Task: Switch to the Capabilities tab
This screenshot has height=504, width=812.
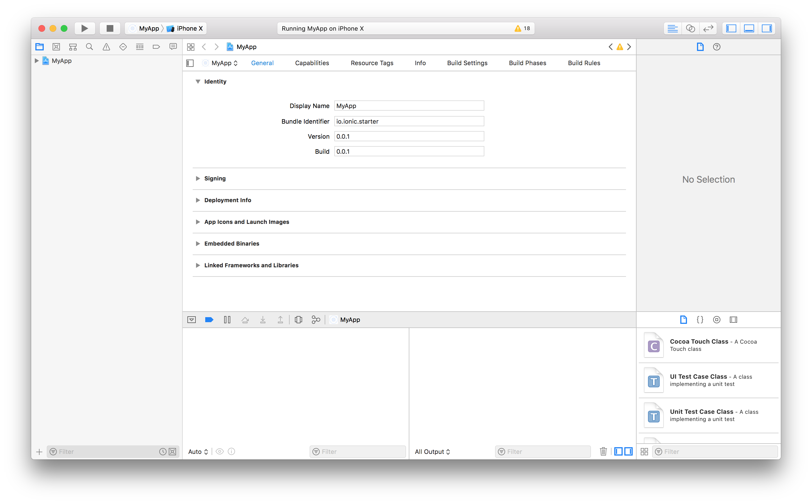Action: [312, 62]
